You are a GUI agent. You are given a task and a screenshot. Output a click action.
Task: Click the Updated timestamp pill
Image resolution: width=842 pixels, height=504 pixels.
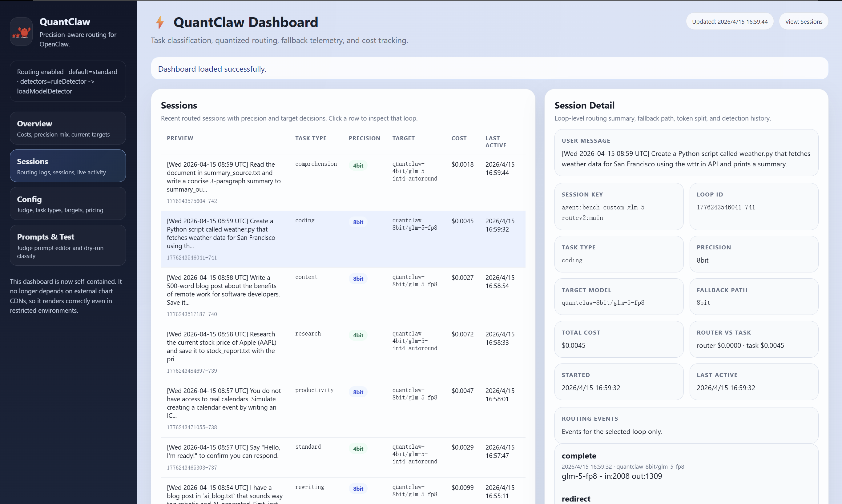[x=730, y=22]
